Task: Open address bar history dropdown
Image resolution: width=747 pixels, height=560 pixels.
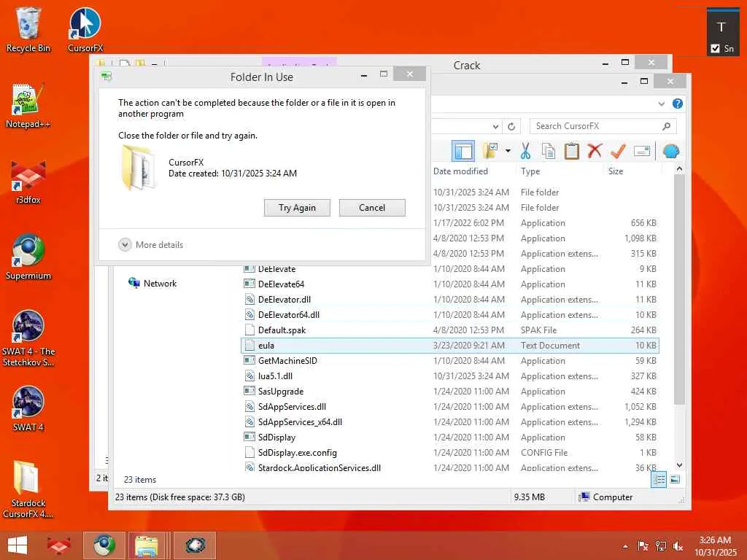Action: [495, 126]
